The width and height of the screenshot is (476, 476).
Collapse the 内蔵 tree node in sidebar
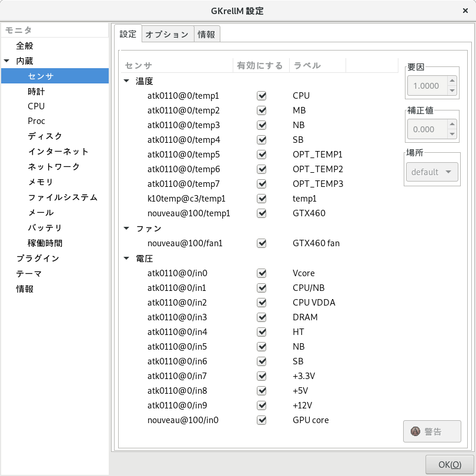(x=6, y=61)
